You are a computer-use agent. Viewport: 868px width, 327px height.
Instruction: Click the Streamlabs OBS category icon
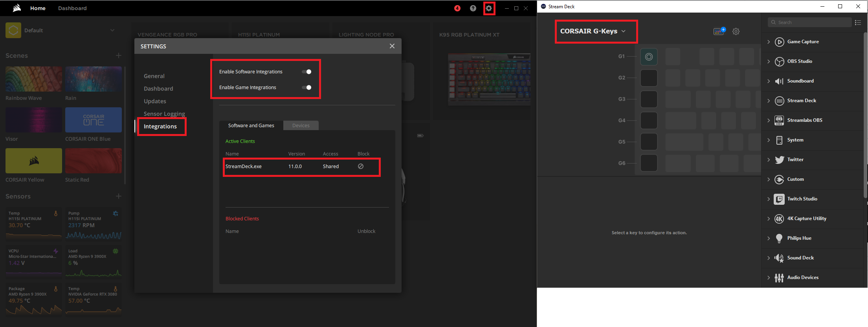point(779,120)
